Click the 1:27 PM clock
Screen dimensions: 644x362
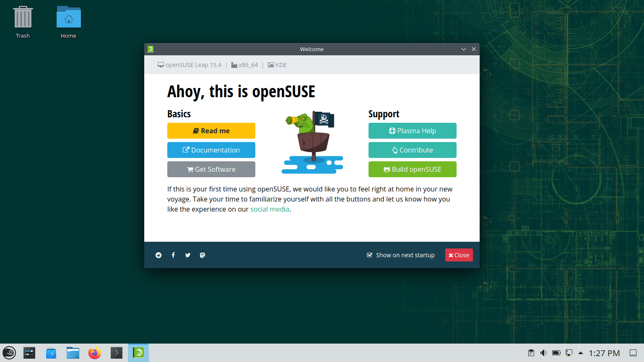pos(604,353)
